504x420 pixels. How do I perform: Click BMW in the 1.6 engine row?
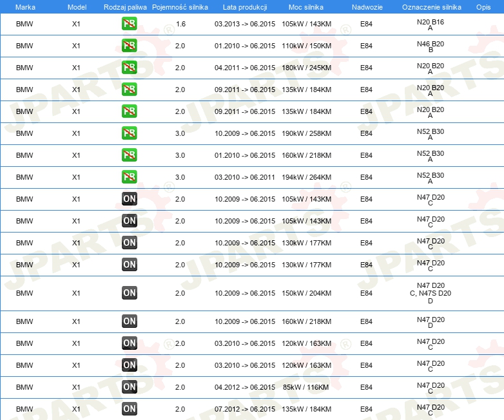[x=24, y=24]
